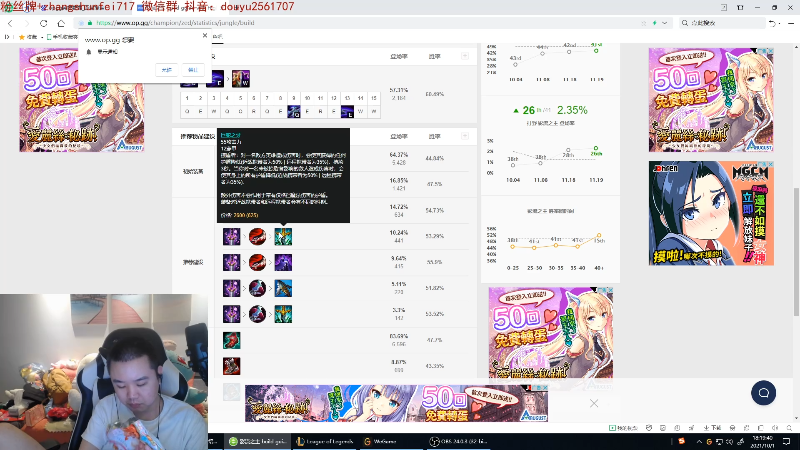
Task: Click the picture-in-picture window icon in title bar
Action: pos(724,8)
